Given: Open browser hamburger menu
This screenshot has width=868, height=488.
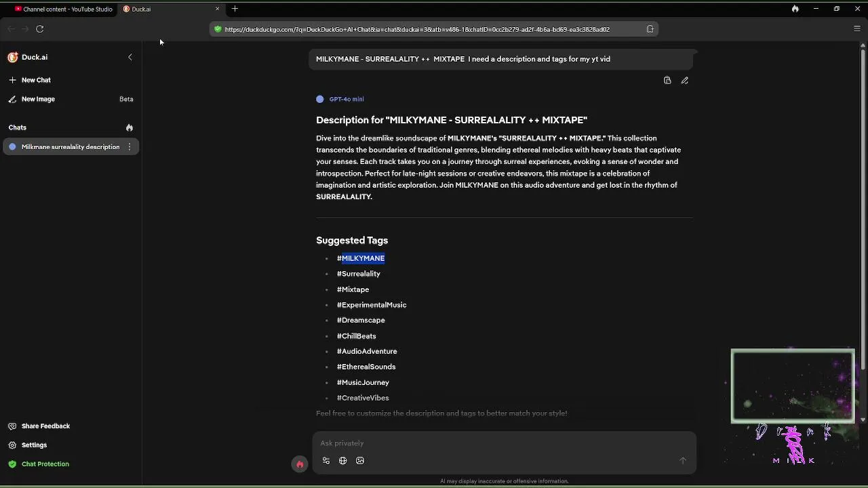Looking at the screenshot, I should click(857, 28).
